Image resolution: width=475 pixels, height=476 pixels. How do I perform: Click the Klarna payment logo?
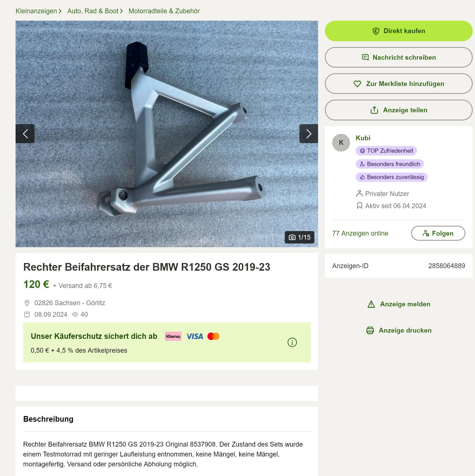tap(173, 336)
